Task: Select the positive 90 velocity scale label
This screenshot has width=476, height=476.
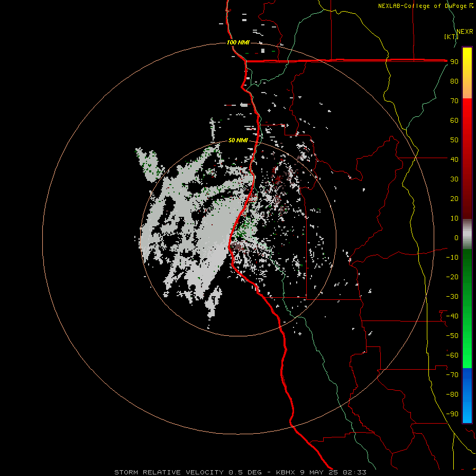Action: pos(454,62)
